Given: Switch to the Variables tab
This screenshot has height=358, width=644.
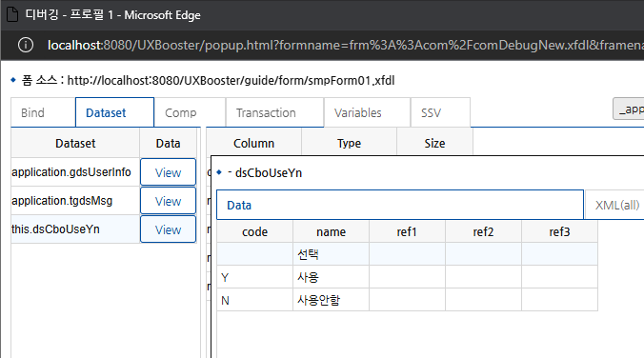Looking at the screenshot, I should pos(367,112).
